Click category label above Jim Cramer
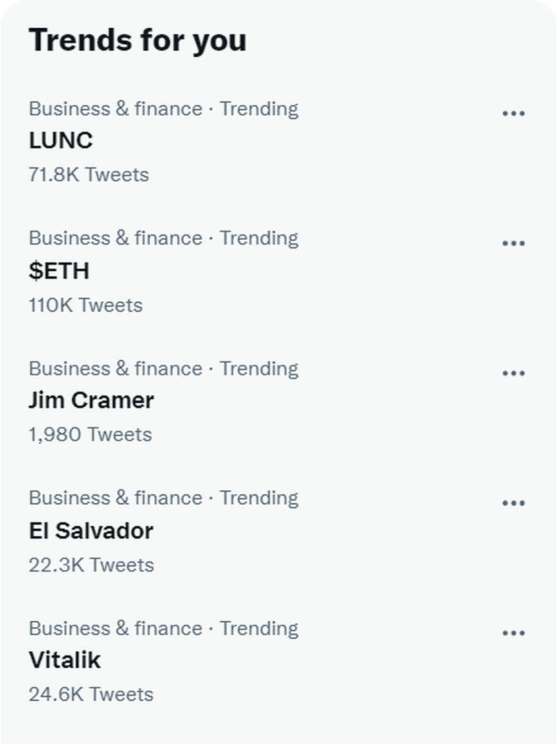 coord(163,368)
